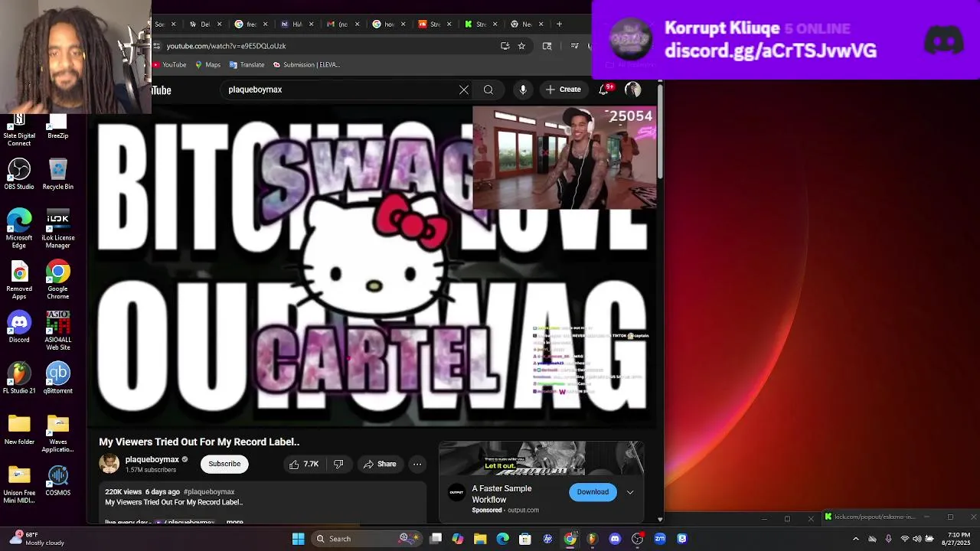Open weather widget showing 68°F
Viewport: 980px width, 551px height.
click(x=37, y=539)
